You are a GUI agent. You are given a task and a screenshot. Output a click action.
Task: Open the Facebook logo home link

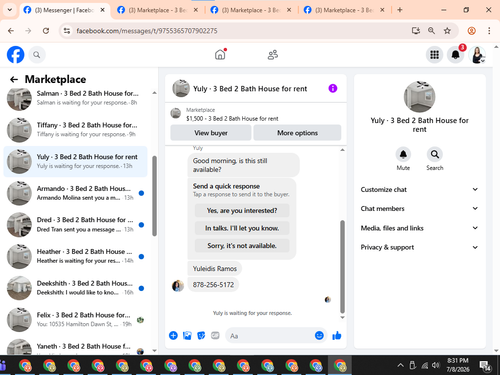tap(15, 54)
